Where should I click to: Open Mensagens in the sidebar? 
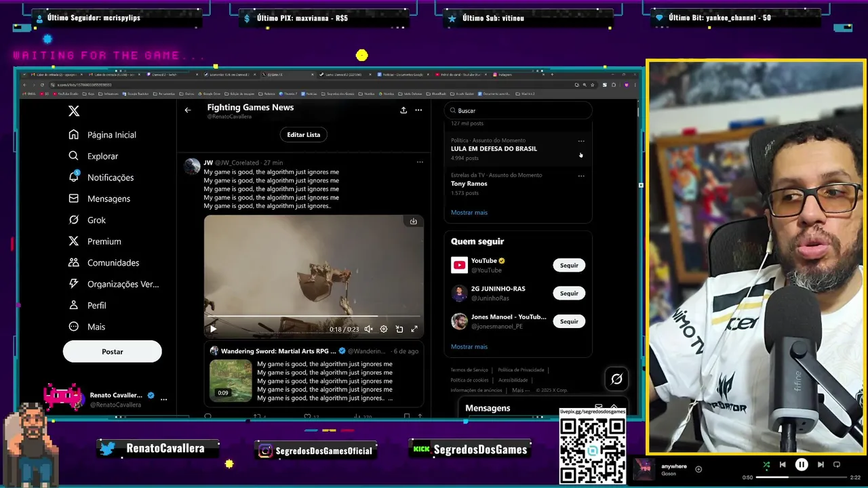(x=99, y=199)
